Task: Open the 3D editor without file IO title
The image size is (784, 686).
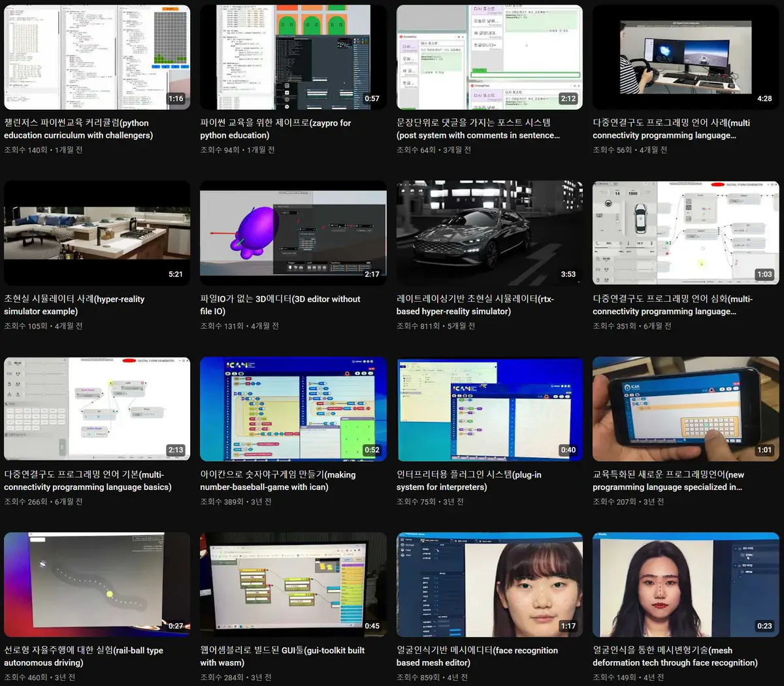Action: tap(280, 305)
